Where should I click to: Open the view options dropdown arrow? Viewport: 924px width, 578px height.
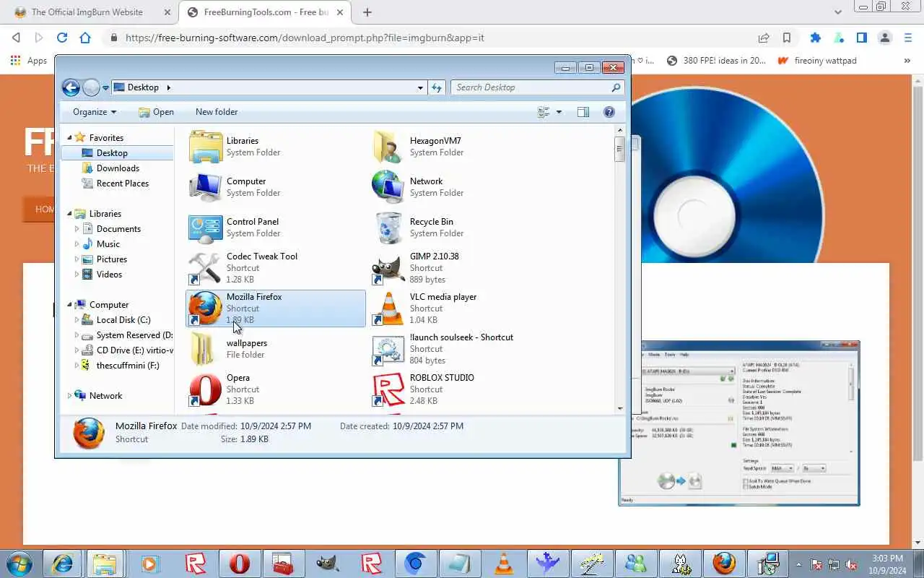click(559, 112)
